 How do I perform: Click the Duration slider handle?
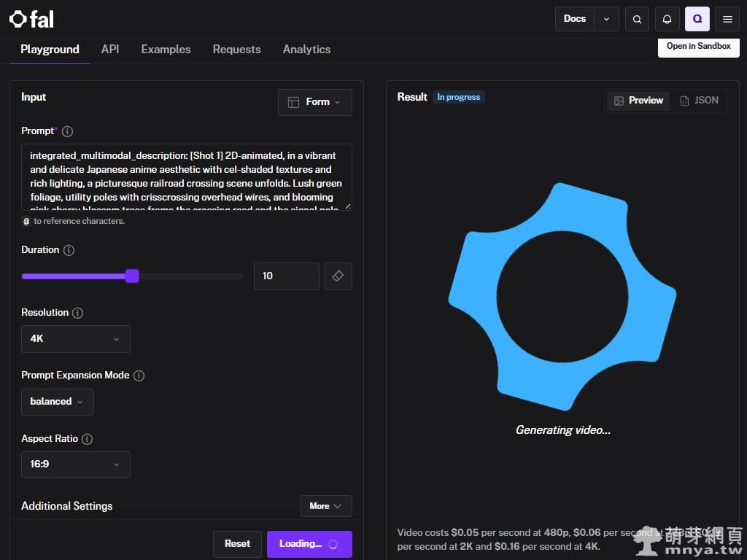point(132,276)
